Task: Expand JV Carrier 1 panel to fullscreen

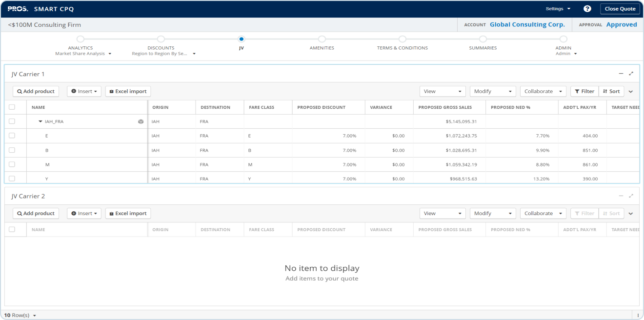Action: [631, 74]
